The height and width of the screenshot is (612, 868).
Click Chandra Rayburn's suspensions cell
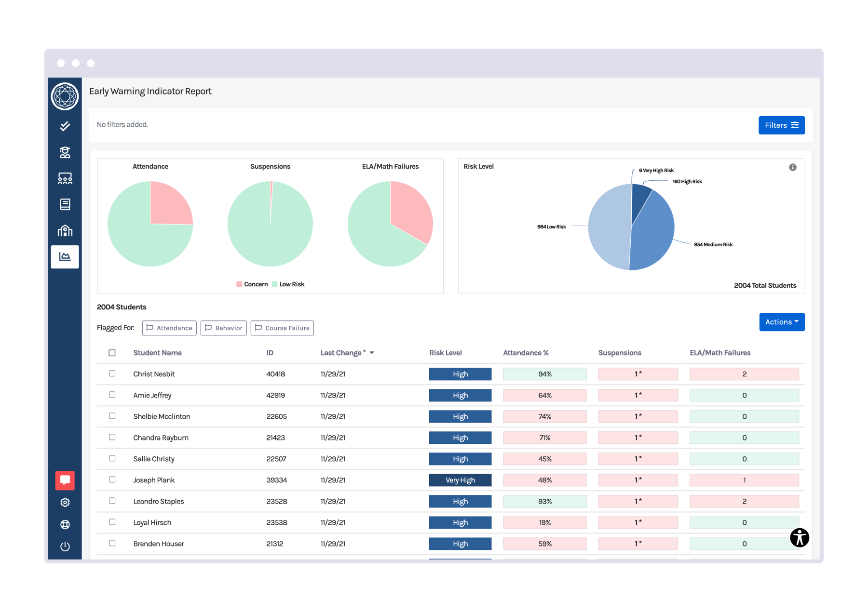[x=637, y=438]
